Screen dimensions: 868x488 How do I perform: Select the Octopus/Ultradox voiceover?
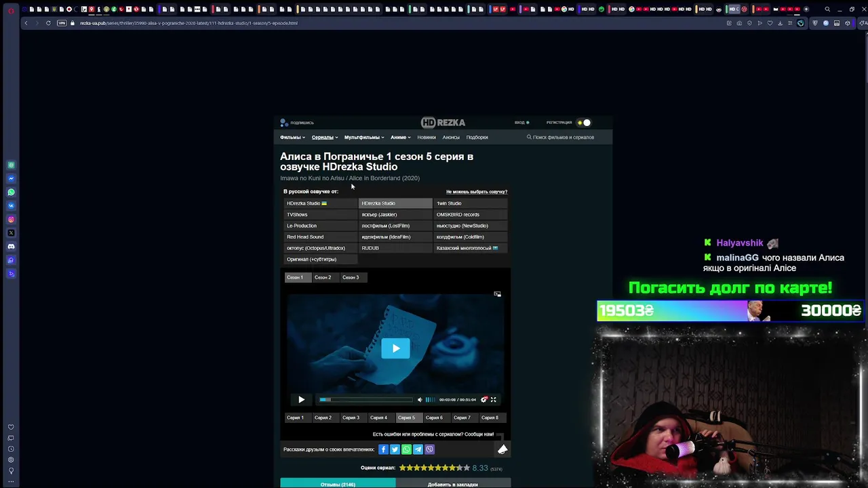point(320,248)
